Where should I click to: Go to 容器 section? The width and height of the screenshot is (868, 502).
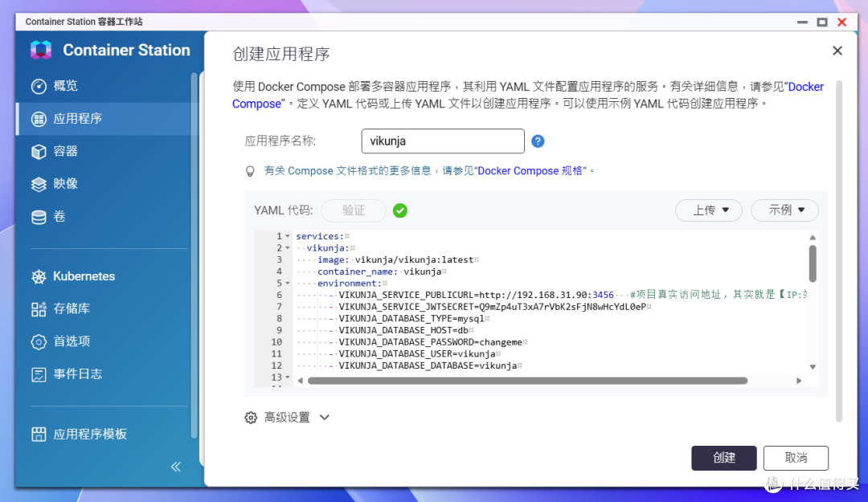[x=65, y=151]
